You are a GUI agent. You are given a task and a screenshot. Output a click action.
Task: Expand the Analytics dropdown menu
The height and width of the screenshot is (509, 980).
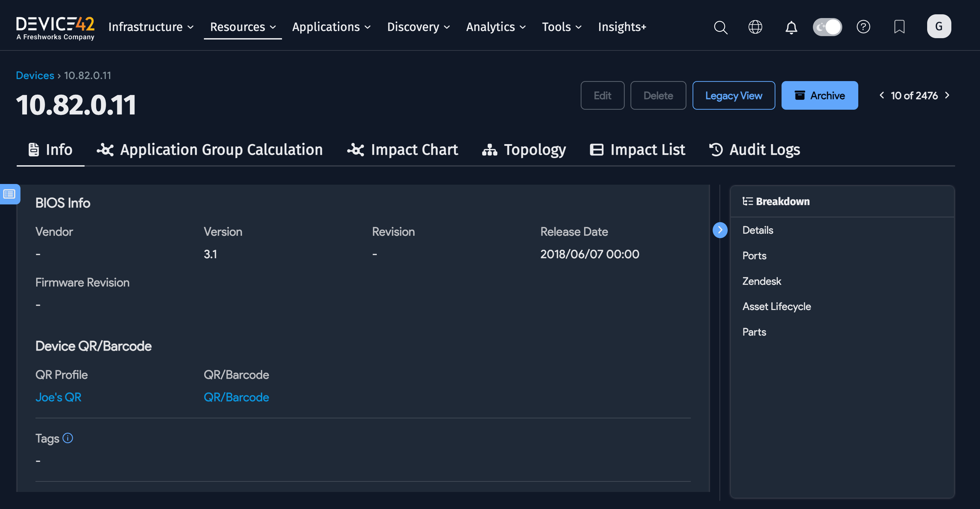496,27
